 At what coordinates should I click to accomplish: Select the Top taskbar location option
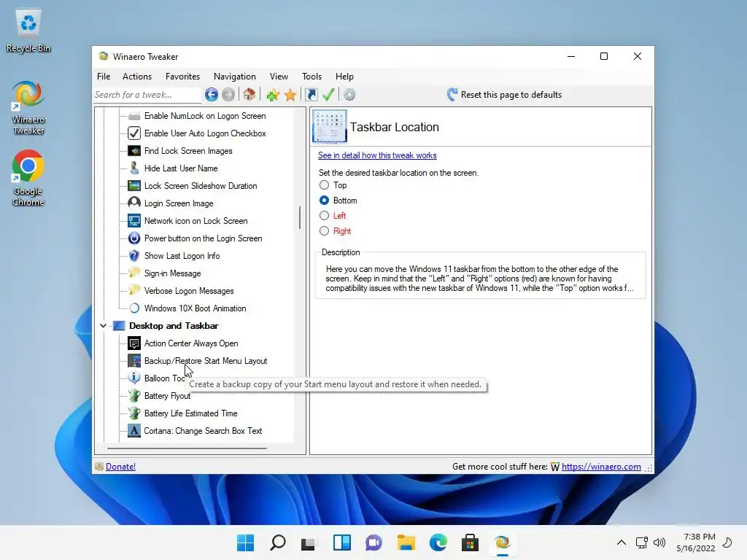click(325, 184)
